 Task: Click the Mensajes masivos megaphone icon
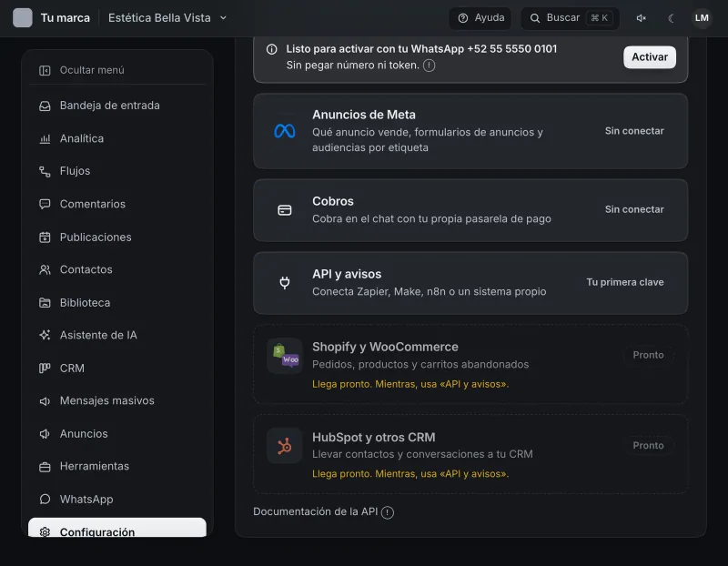pos(45,401)
